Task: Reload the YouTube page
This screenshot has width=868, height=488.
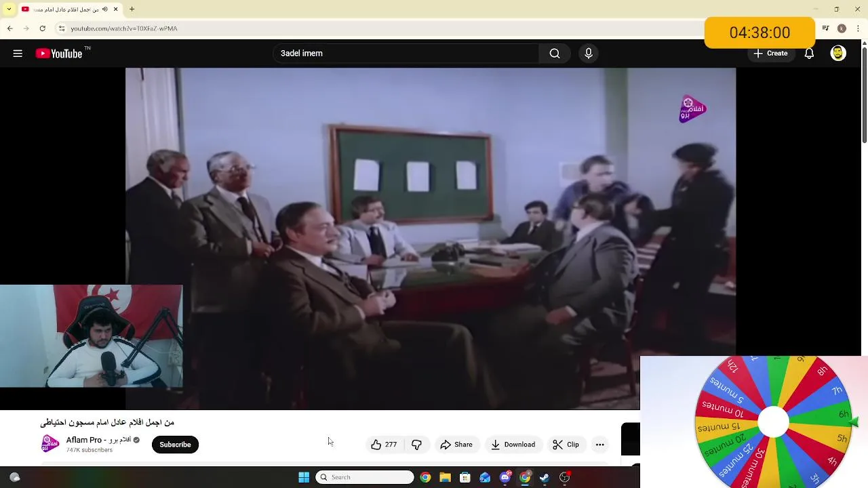Action: (x=42, y=28)
